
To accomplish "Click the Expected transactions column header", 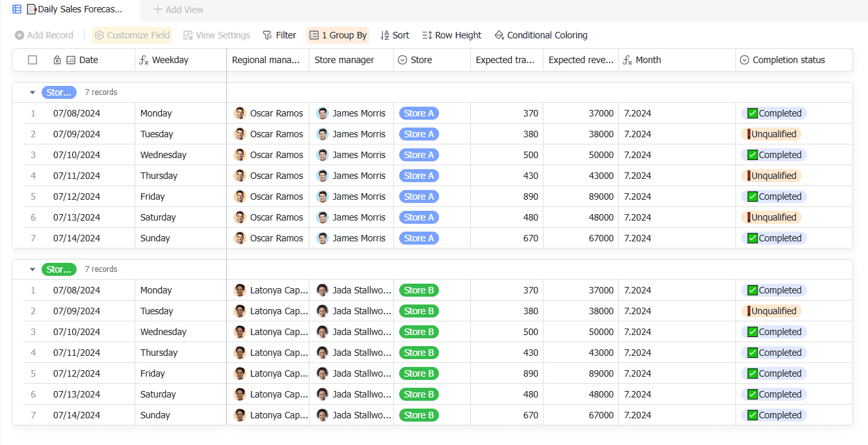I will [x=506, y=60].
